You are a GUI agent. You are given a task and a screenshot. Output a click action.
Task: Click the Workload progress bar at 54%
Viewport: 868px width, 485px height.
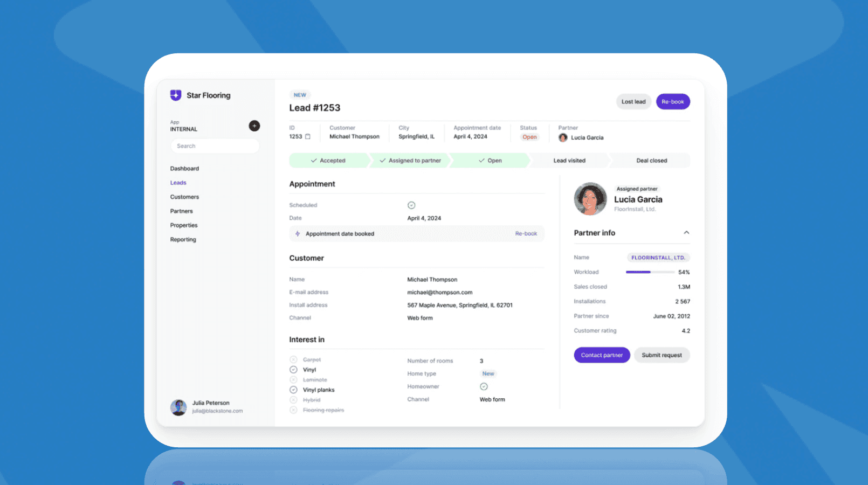click(x=650, y=272)
